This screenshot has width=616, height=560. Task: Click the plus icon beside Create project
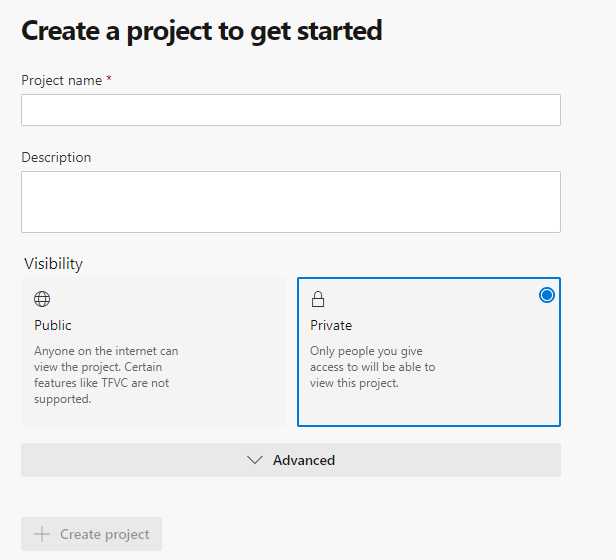click(x=42, y=534)
